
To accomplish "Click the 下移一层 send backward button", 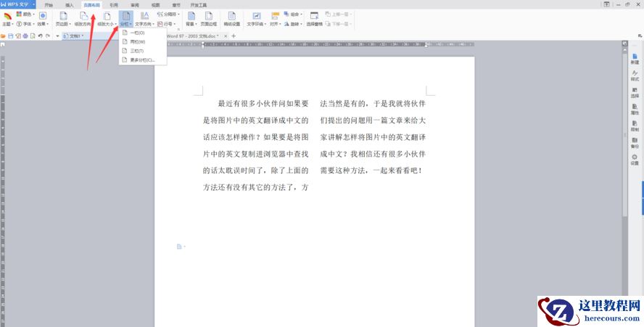I will coord(339,24).
